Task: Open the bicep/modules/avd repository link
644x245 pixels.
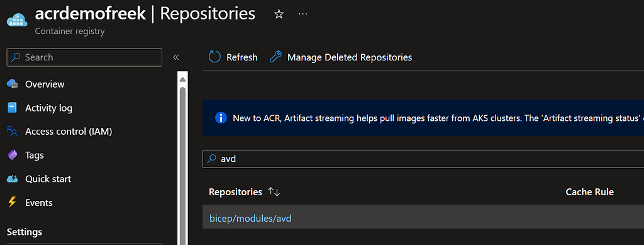Action: coord(250,219)
